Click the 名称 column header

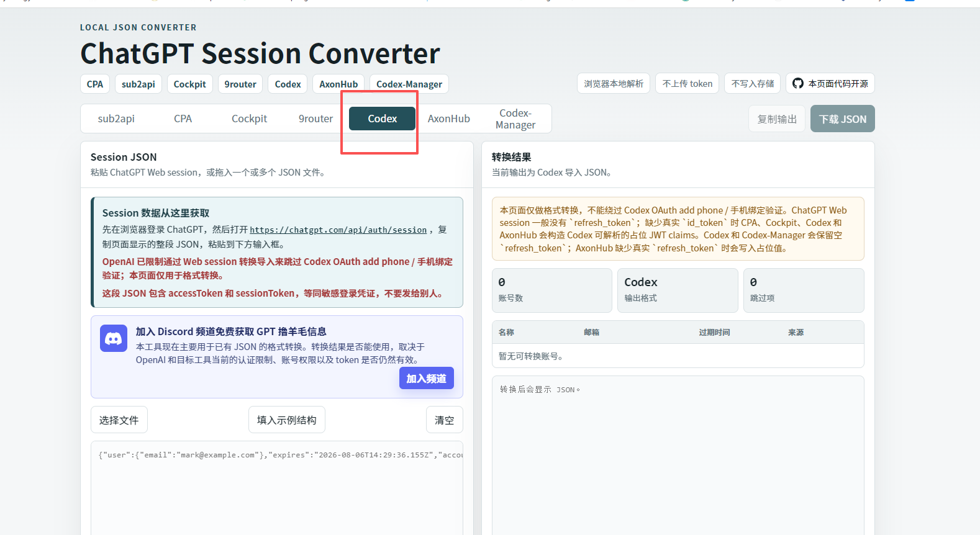(x=506, y=332)
